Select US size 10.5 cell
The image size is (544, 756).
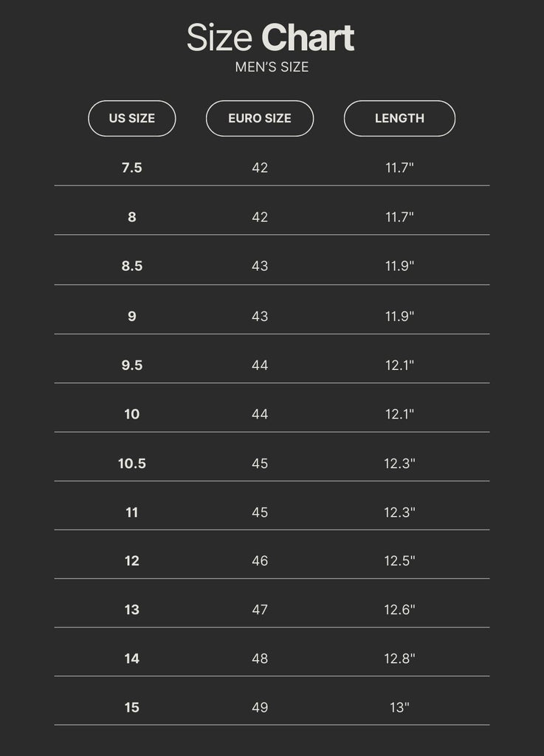pyautogui.click(x=132, y=464)
